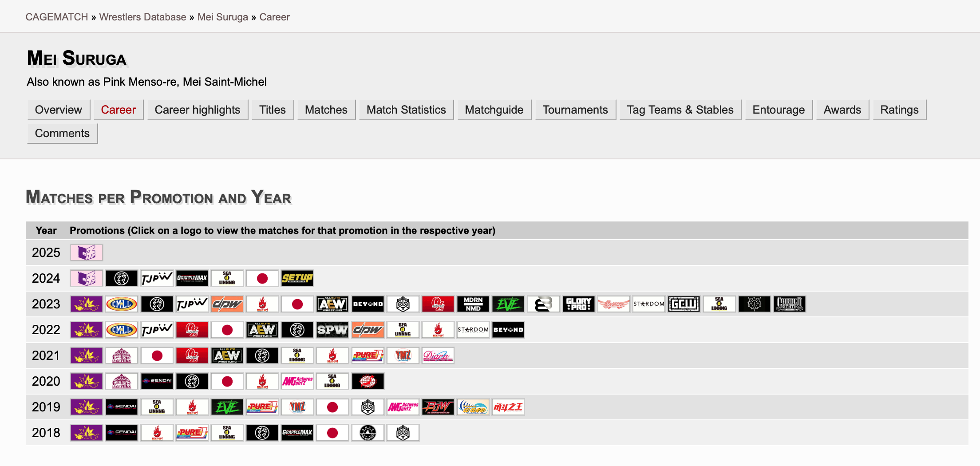This screenshot has width=980, height=466.
Task: Click the SETUP logo in the 2024 row
Action: point(297,278)
